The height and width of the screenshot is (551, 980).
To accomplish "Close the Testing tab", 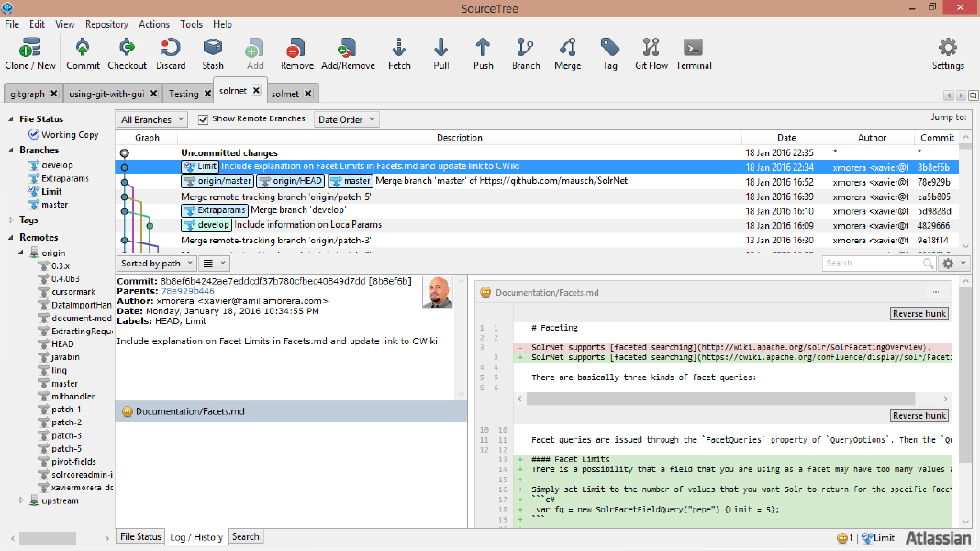I will 208,93.
